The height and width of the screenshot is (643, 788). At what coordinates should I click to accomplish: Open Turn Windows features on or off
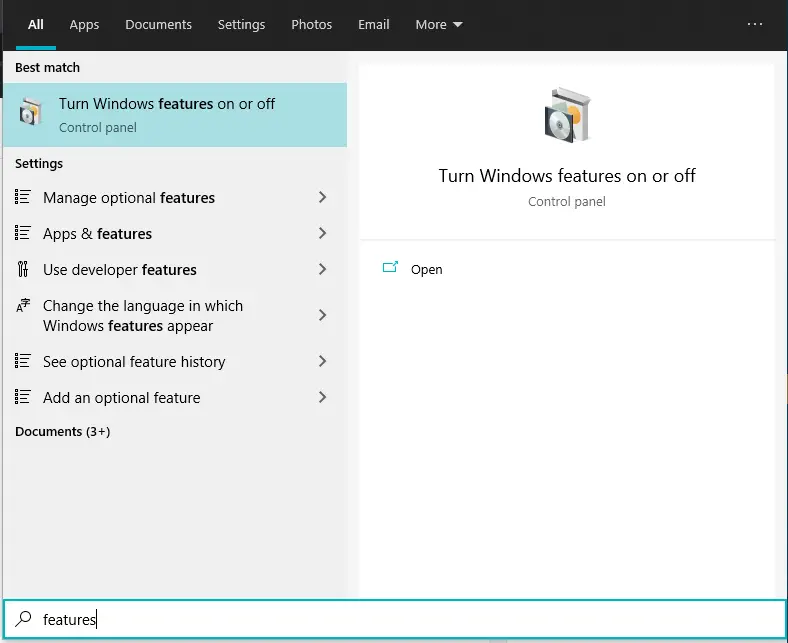tap(167, 115)
